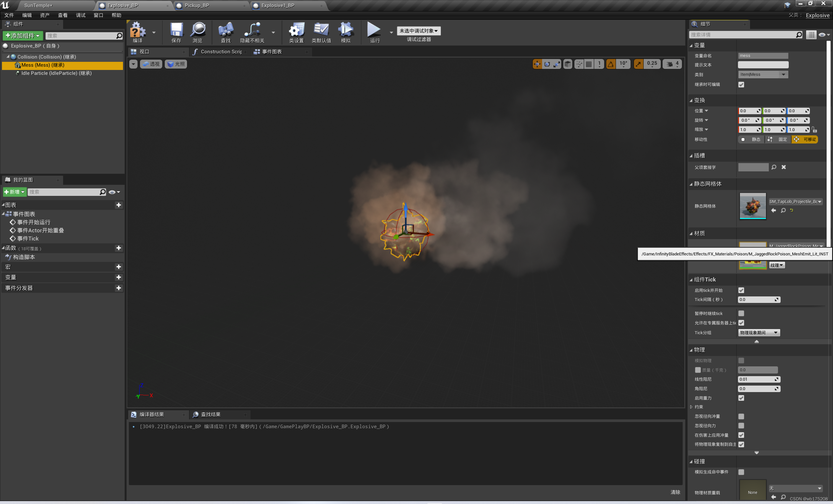
Task: Select the scale gizmo mode icon
Action: 556,64
